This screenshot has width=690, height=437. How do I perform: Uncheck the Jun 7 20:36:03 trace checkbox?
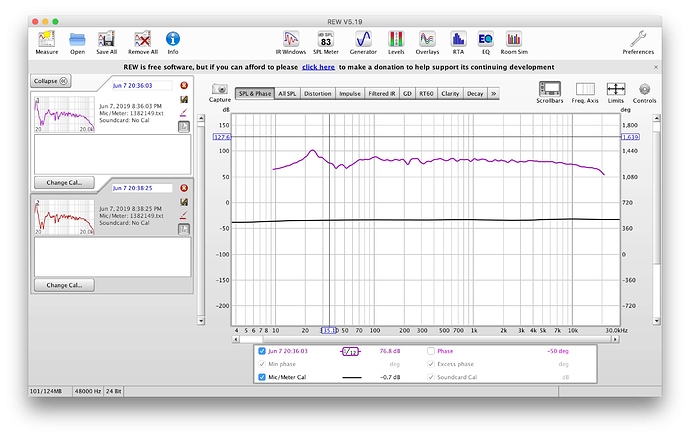point(263,352)
